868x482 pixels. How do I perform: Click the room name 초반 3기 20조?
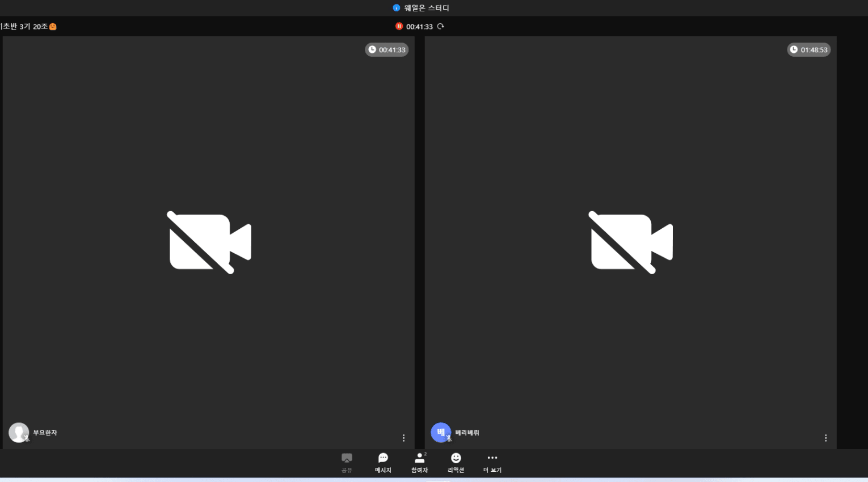pos(24,27)
